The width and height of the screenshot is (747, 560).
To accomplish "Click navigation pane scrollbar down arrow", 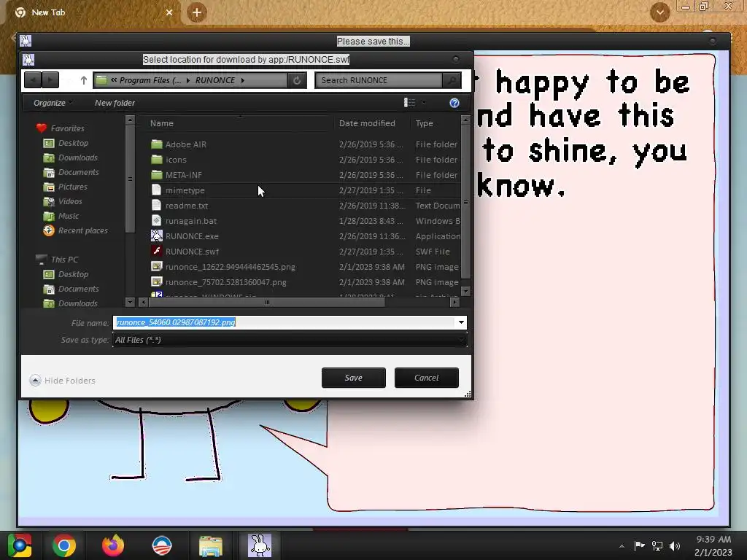I will (x=130, y=302).
